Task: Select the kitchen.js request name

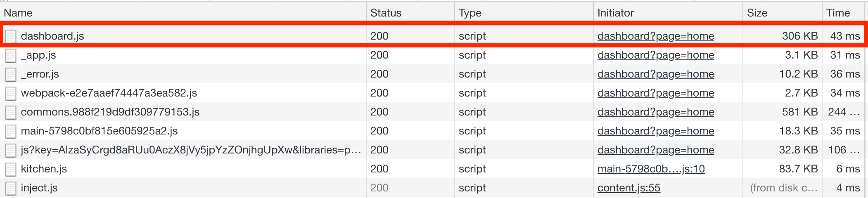Action: [44, 169]
